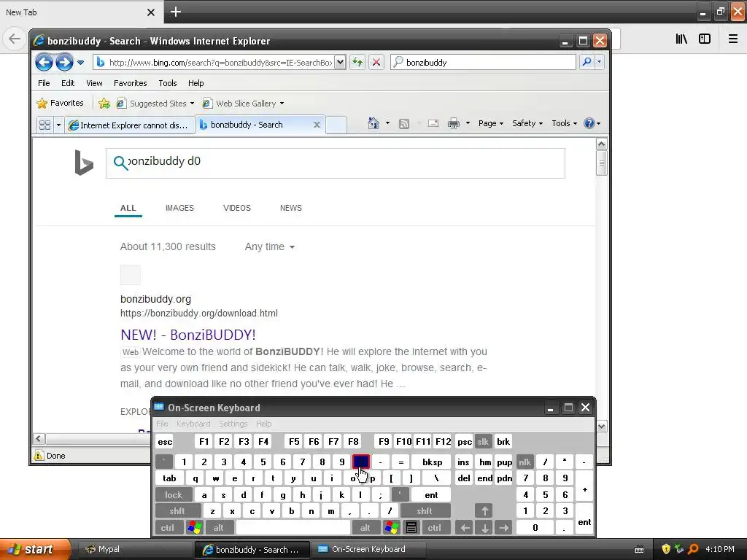Toggle the nlk num lock key

(x=525, y=462)
